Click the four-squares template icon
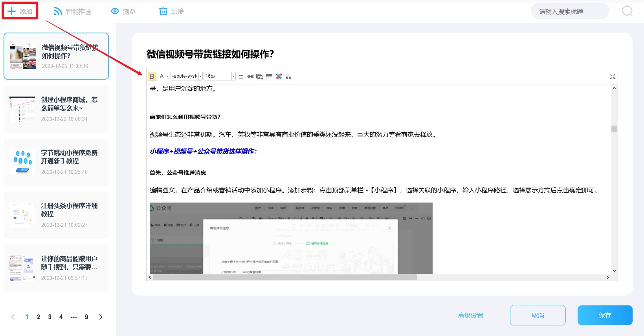 point(288,76)
